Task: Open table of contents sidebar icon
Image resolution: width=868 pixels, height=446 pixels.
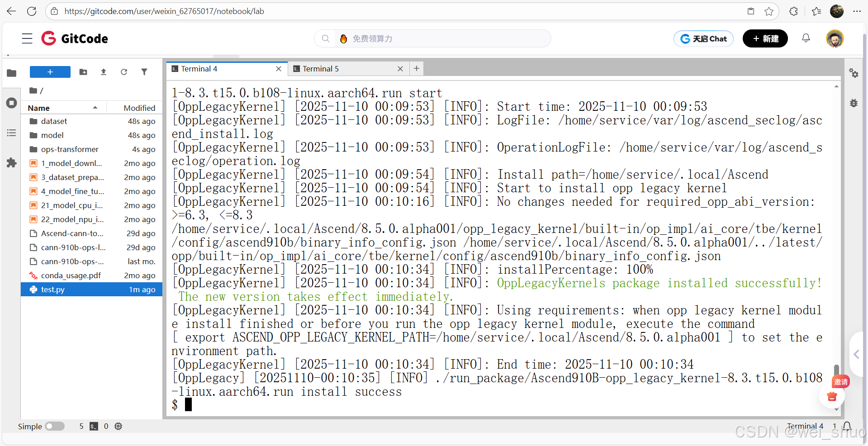Action: [x=12, y=133]
